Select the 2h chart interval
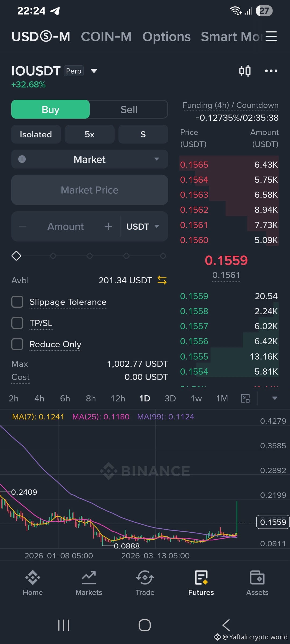Viewport: 290px width, 644px height. [x=14, y=398]
